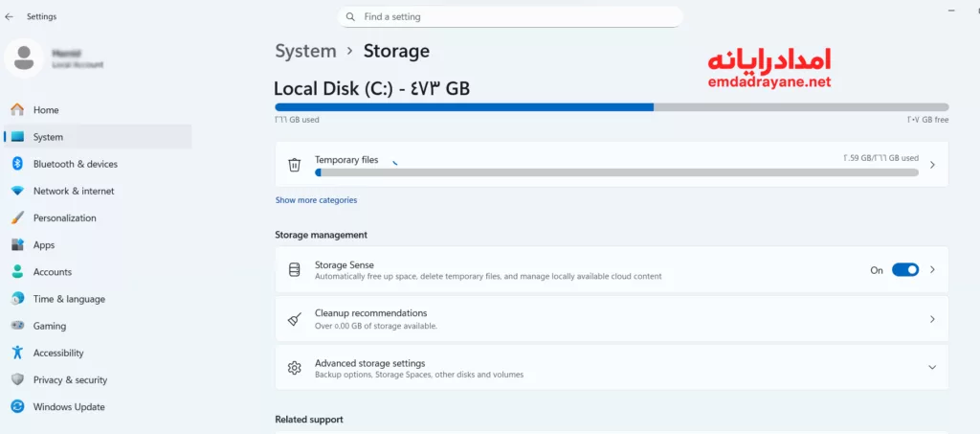Open Temporary files details chevron
The image size is (980, 434).
click(x=932, y=165)
